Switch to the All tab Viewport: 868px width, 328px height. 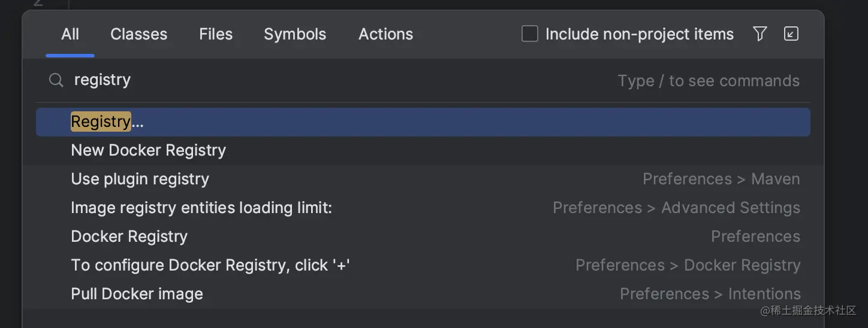pyautogui.click(x=70, y=34)
